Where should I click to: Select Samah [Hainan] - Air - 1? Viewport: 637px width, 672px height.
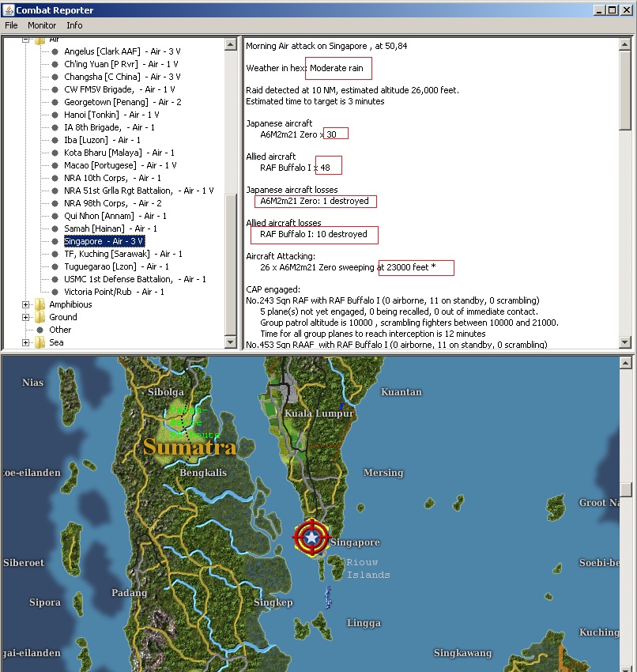tap(111, 228)
